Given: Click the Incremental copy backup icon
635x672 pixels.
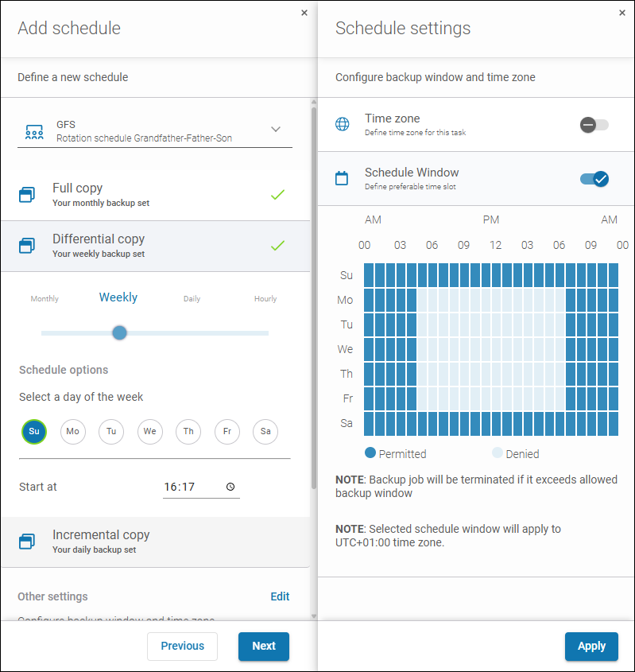Looking at the screenshot, I should coord(27,541).
